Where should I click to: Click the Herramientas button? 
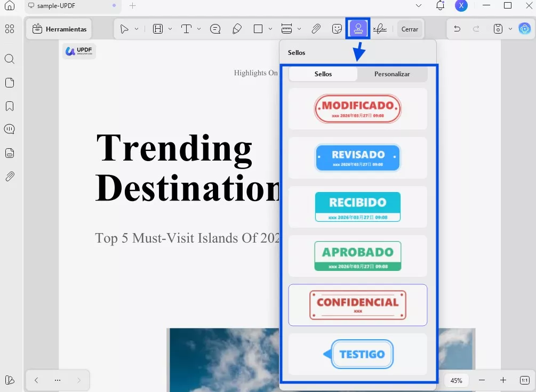point(60,29)
